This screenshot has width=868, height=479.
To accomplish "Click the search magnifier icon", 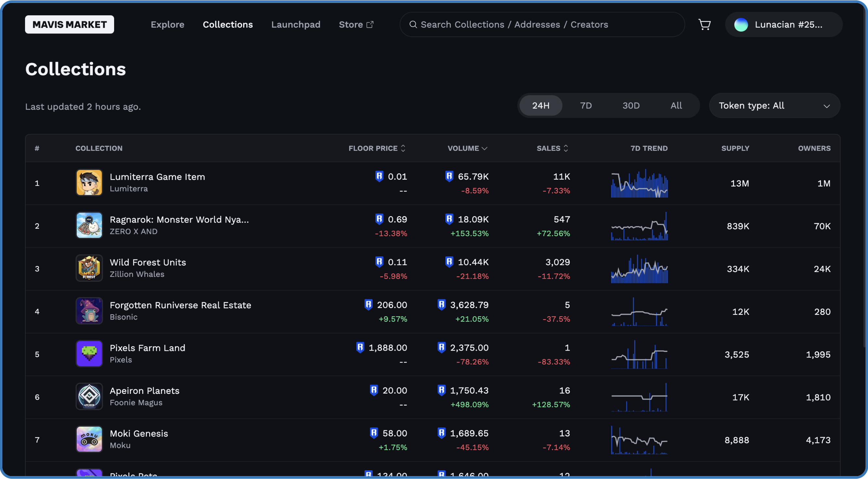I will coord(413,25).
